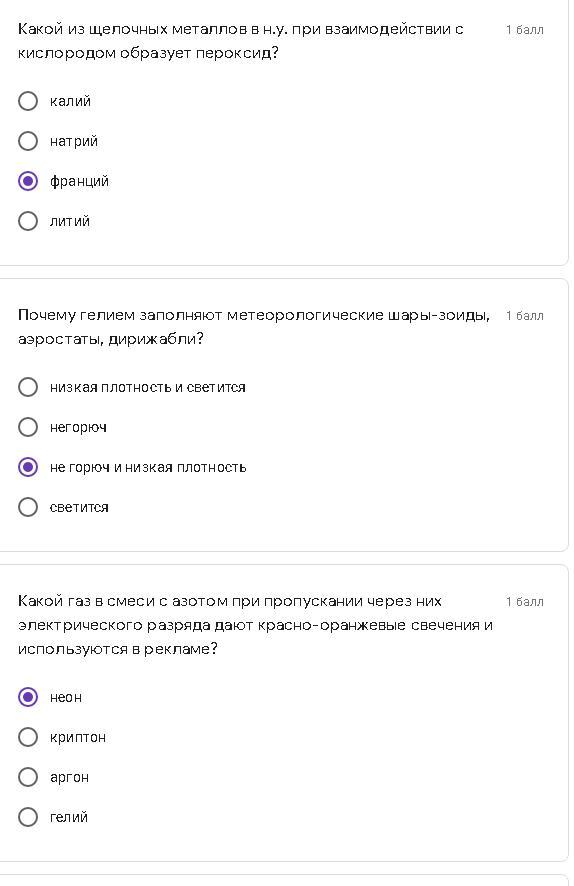Select литий as the alkali metal
The height and width of the screenshot is (886, 574).
click(x=28, y=221)
